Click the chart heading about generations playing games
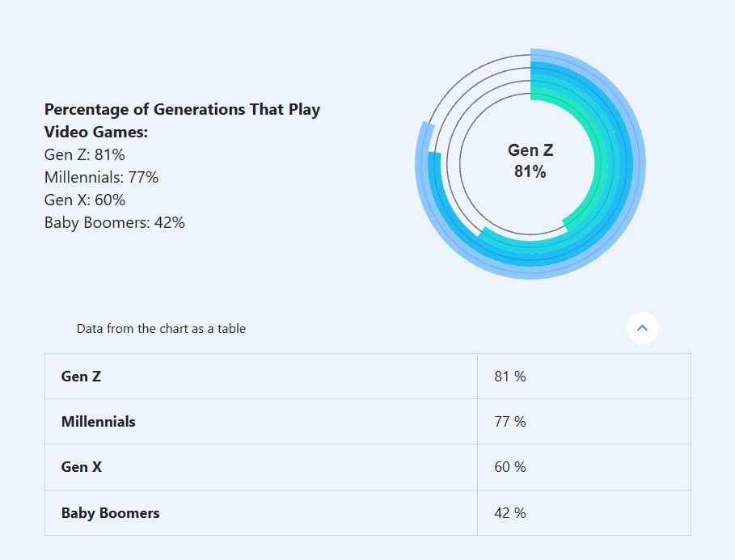The height and width of the screenshot is (560, 735). tap(181, 121)
